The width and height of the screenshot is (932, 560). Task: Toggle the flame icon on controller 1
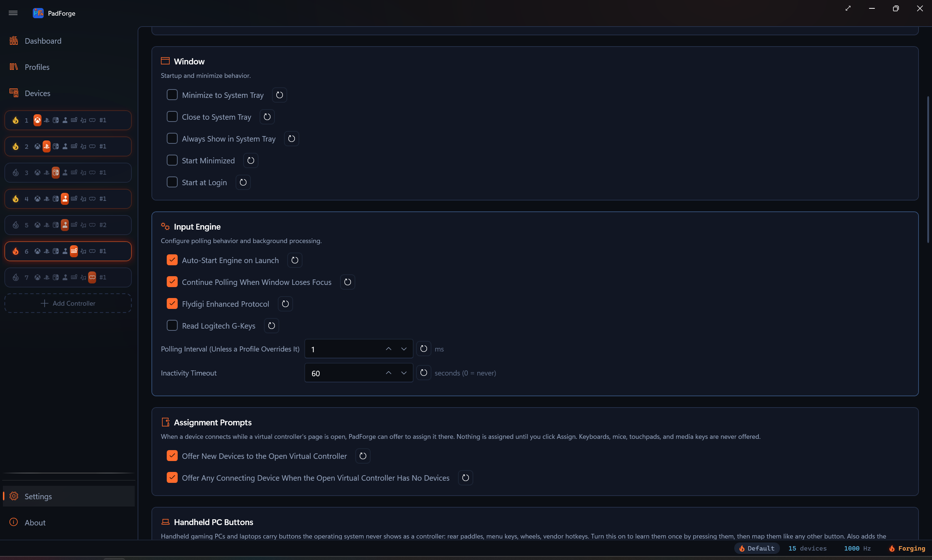16,120
